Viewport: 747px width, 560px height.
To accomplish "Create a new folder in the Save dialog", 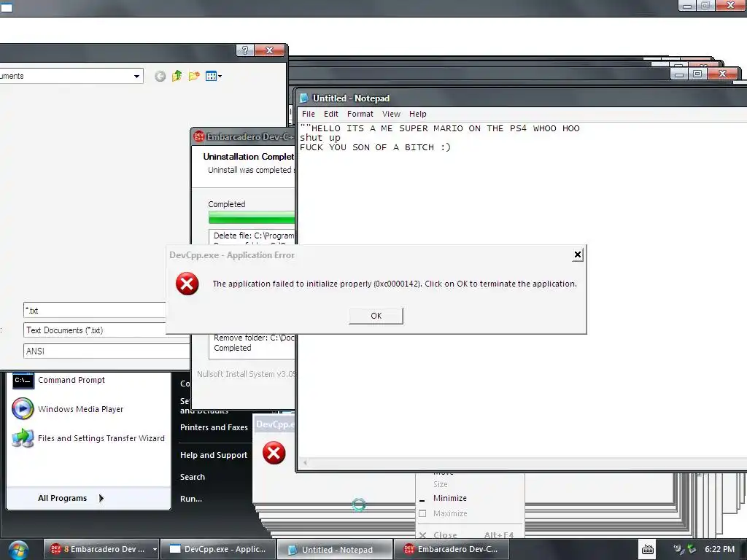I will tap(194, 76).
